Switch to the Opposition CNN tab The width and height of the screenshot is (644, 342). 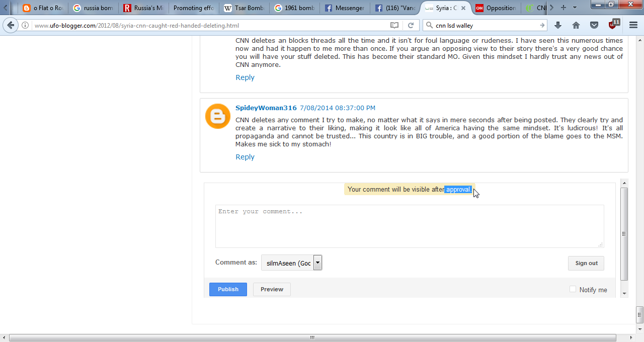(x=495, y=8)
